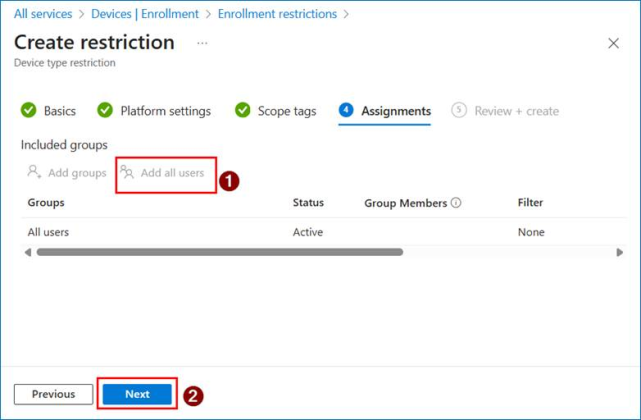Click the green checkmark beside Platform settings
The height and width of the screenshot is (420, 641).
[x=105, y=110]
